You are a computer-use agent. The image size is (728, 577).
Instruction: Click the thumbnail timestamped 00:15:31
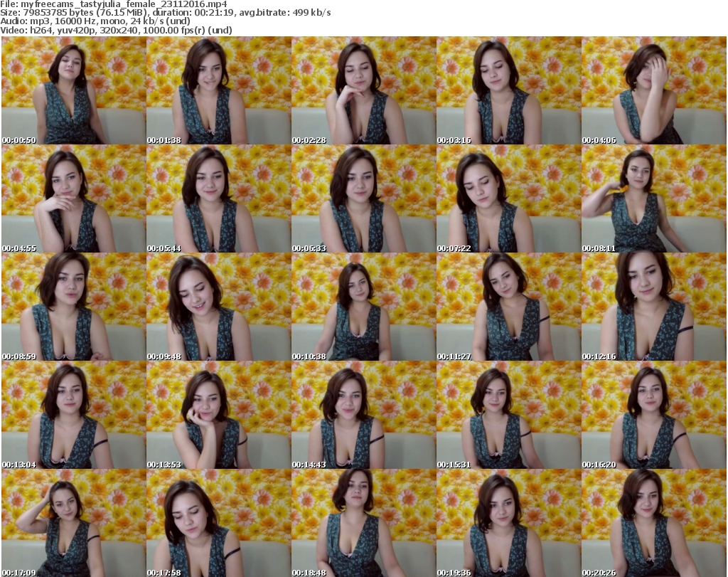[x=509, y=415]
